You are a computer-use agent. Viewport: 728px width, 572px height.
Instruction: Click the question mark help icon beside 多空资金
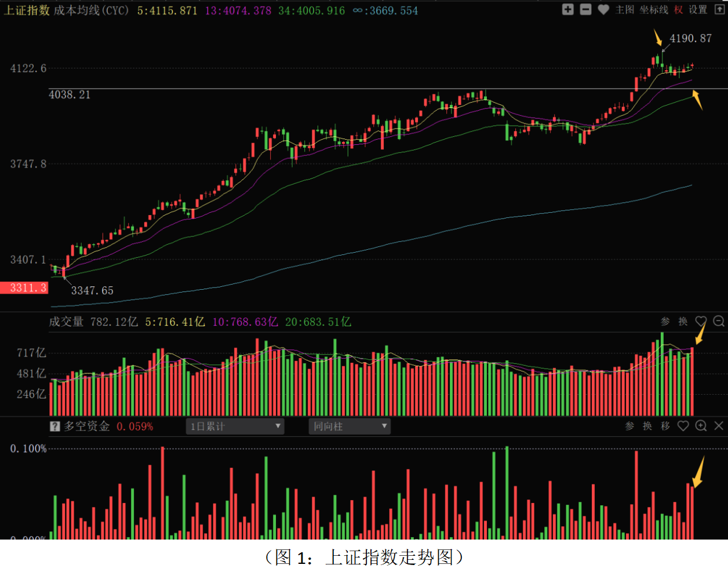pyautogui.click(x=55, y=427)
